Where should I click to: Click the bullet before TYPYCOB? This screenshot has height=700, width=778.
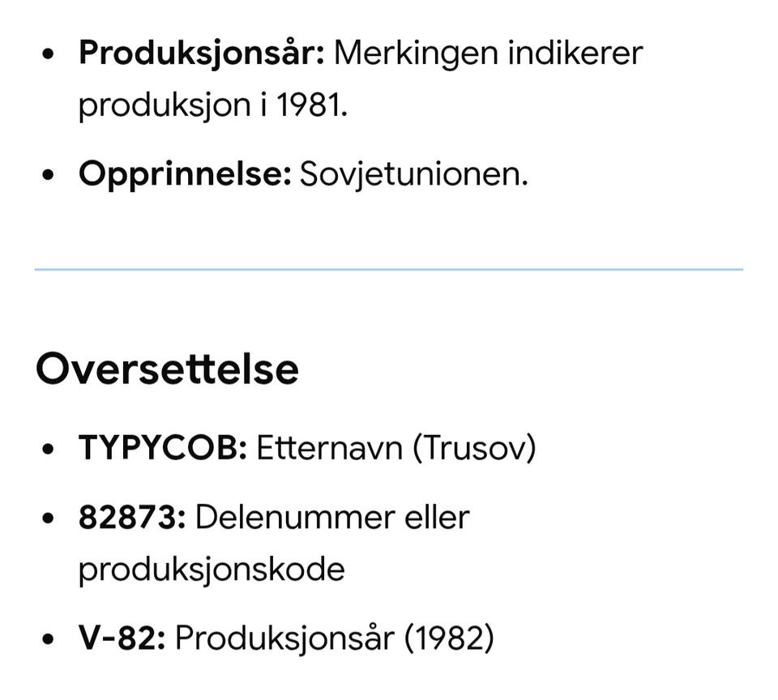(x=48, y=449)
